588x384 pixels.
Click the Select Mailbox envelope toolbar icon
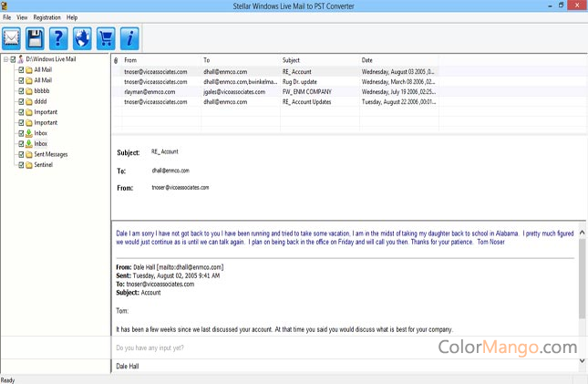point(11,38)
